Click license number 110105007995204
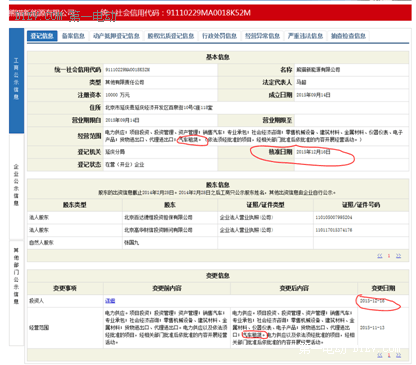416x365 pixels. coord(334,217)
